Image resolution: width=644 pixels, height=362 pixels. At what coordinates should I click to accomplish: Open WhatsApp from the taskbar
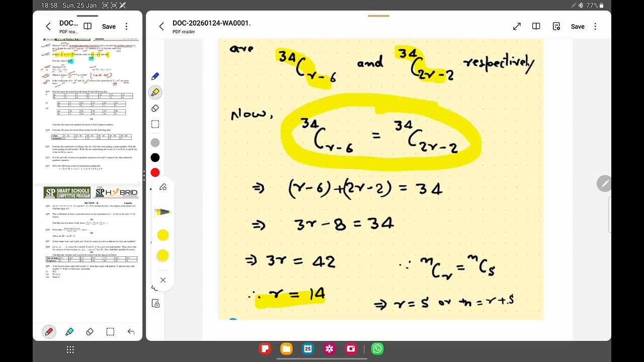tap(377, 349)
